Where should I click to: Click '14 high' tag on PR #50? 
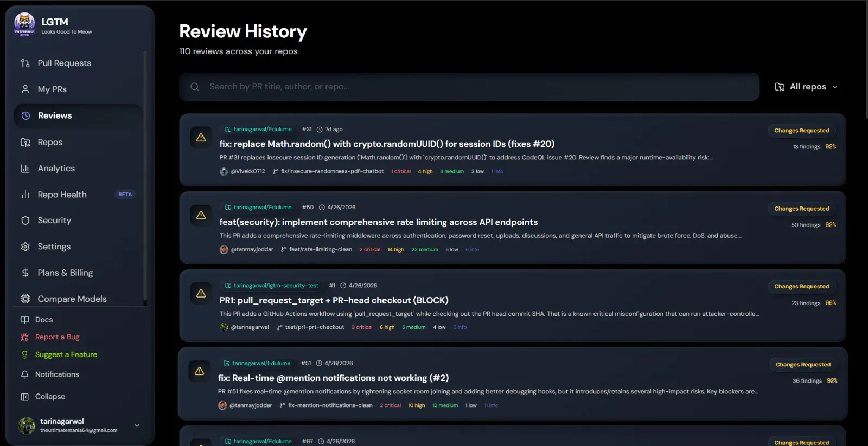coord(396,250)
